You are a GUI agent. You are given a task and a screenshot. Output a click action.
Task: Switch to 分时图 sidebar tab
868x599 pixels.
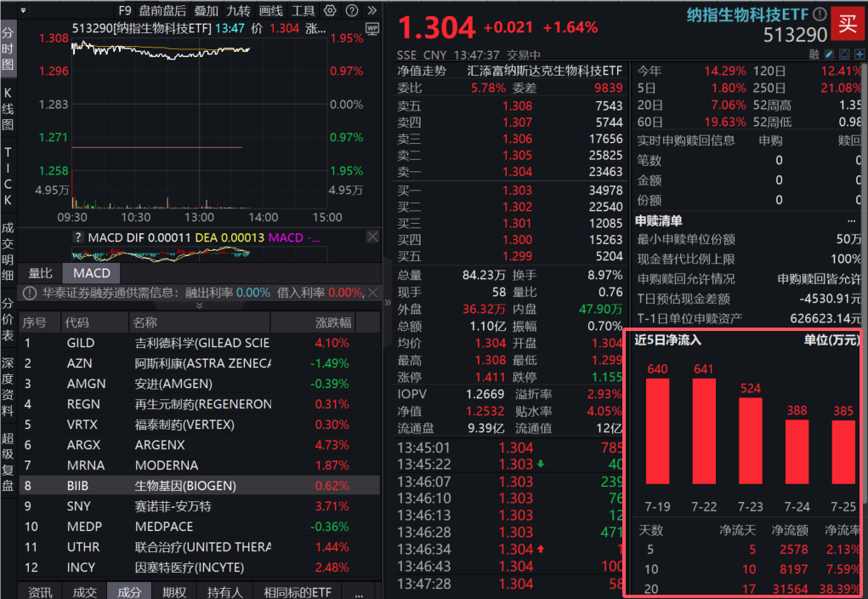tap(8, 48)
